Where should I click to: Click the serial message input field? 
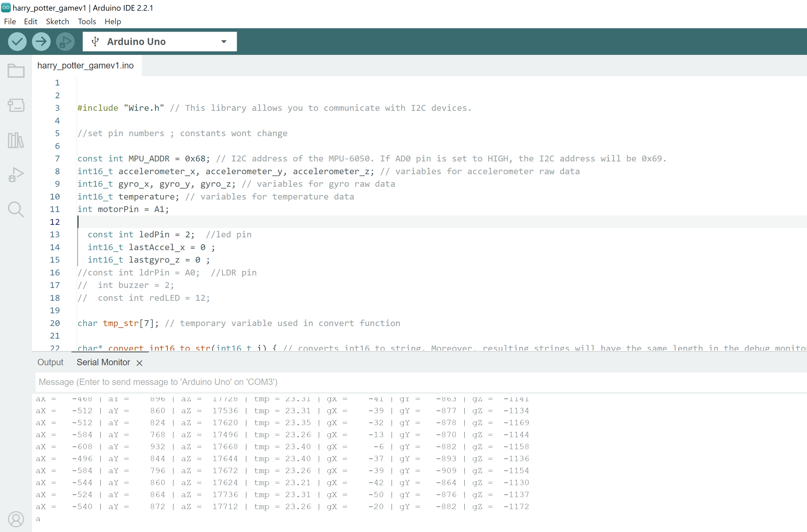(407, 382)
